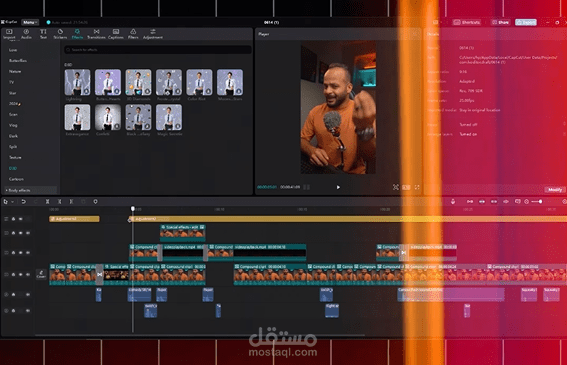This screenshot has width=567, height=365.
Task: Click the Export button
Action: pos(526,22)
